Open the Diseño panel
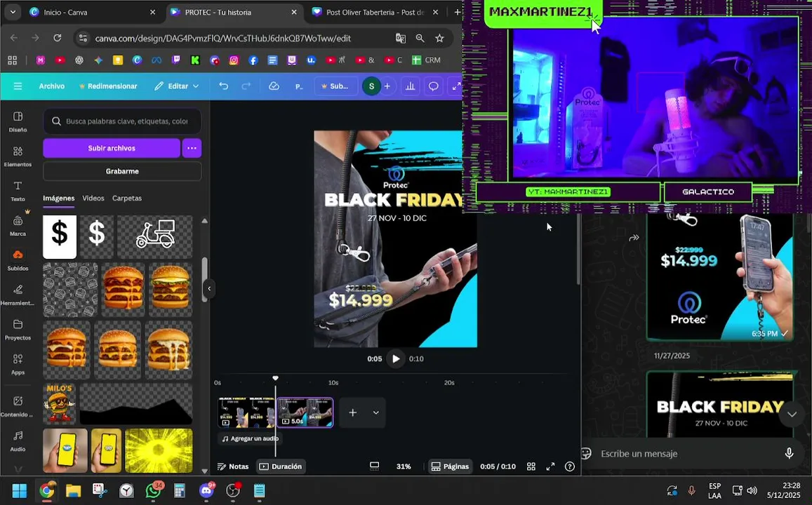 coord(18,121)
